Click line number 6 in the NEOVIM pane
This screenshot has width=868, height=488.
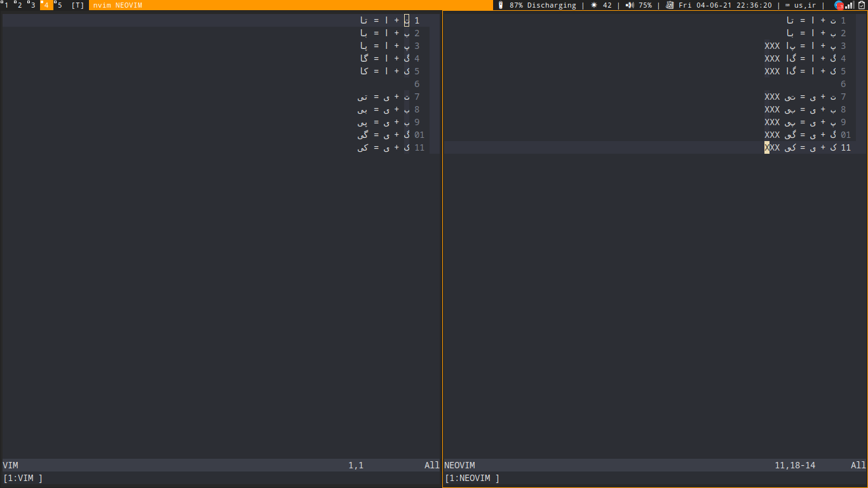point(843,84)
